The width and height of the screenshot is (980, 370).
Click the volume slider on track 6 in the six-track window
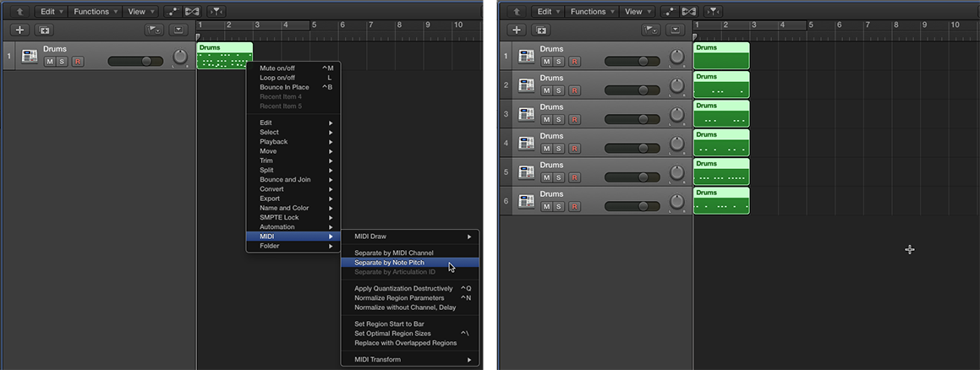click(x=632, y=206)
